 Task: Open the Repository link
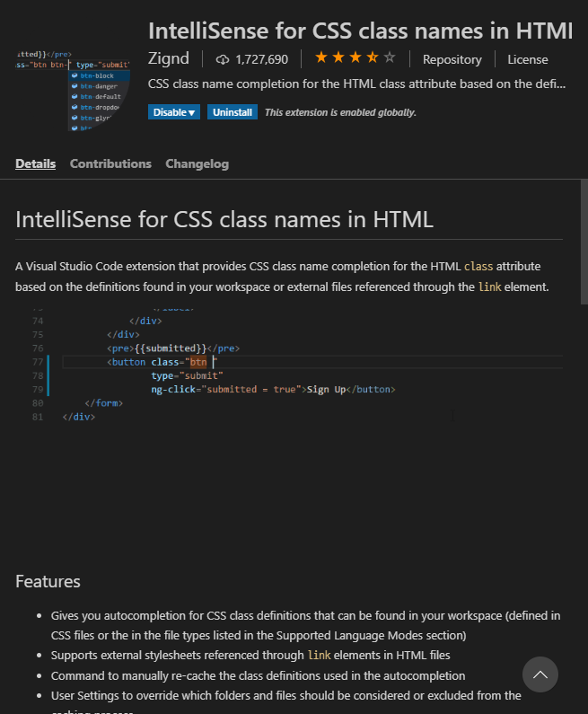point(452,59)
